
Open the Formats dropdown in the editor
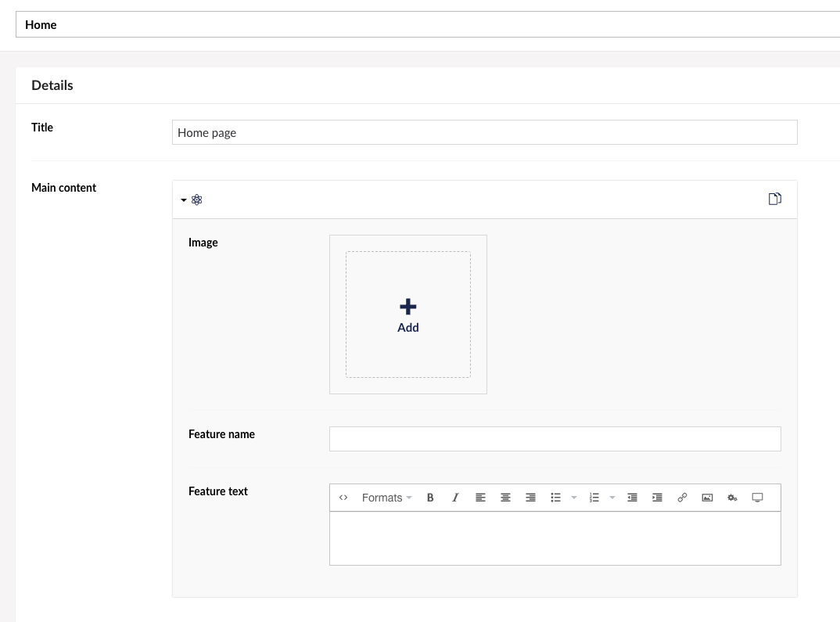pos(383,498)
